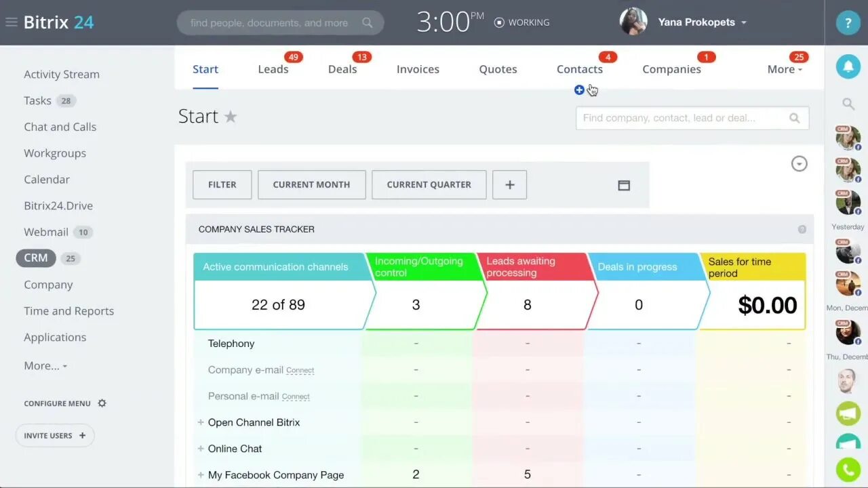Open the More dropdown in the CRM tabs
868x488 pixels.
coord(785,69)
